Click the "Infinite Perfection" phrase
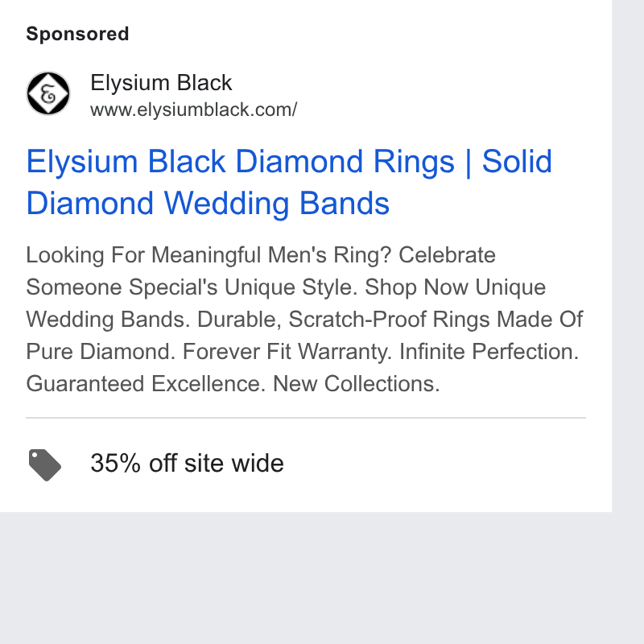The width and height of the screenshot is (644, 644). (489, 352)
